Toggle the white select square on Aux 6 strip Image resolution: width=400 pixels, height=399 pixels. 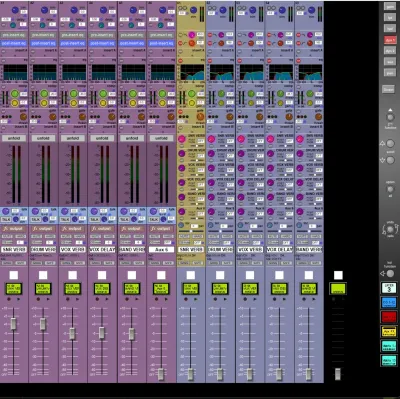pos(161,275)
